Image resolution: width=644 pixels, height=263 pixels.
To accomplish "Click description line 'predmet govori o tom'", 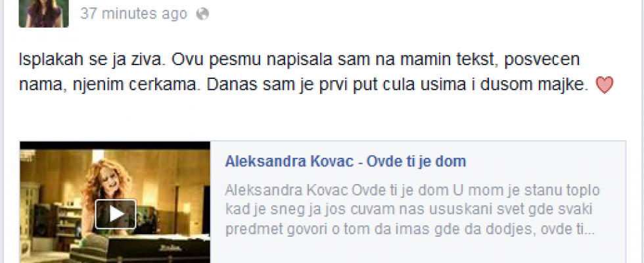I will (x=410, y=229).
